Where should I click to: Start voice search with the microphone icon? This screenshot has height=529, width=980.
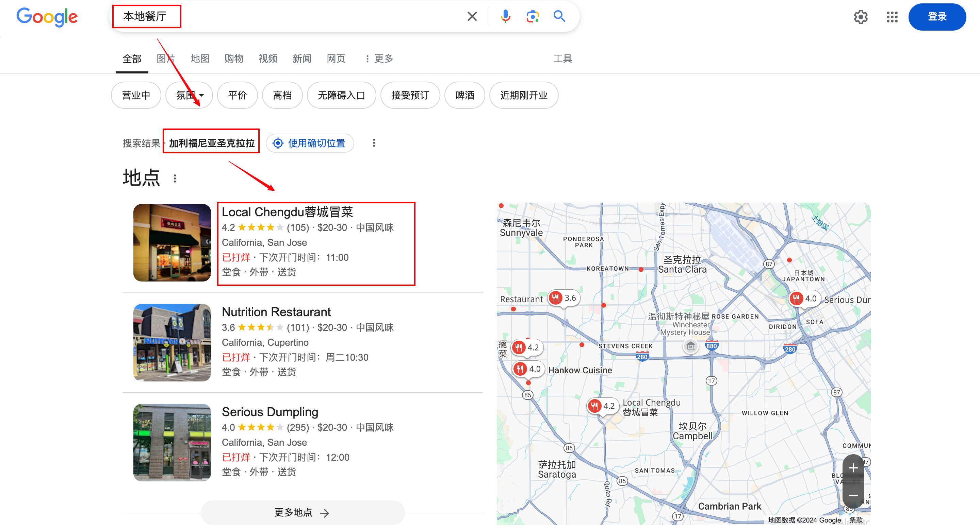click(x=505, y=16)
